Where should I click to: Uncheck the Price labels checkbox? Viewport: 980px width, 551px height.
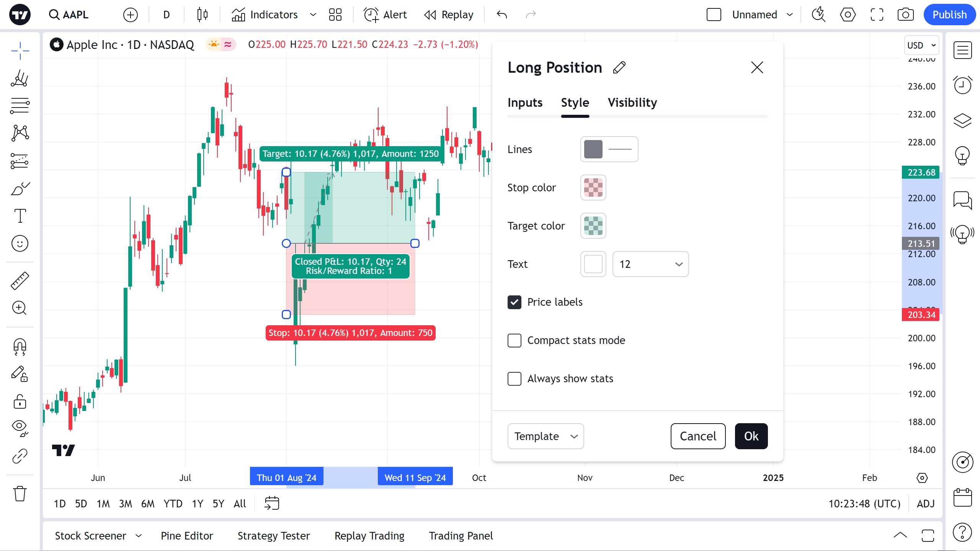pyautogui.click(x=514, y=302)
